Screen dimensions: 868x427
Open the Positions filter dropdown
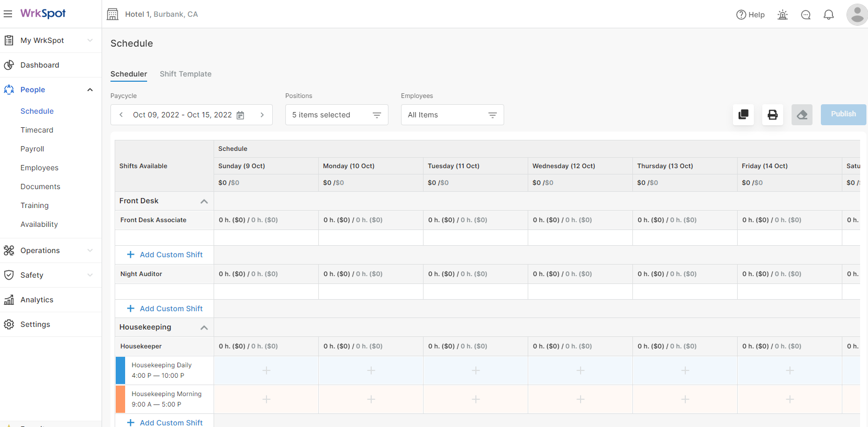337,115
